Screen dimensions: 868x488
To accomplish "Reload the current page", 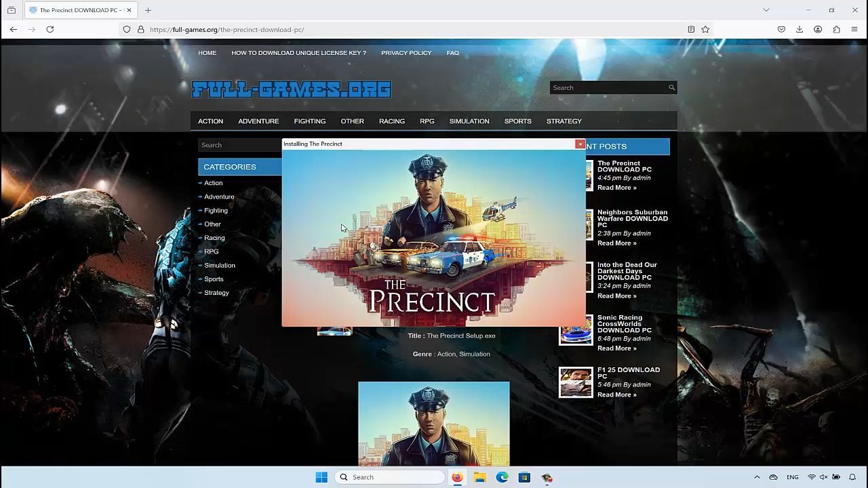I will point(50,29).
